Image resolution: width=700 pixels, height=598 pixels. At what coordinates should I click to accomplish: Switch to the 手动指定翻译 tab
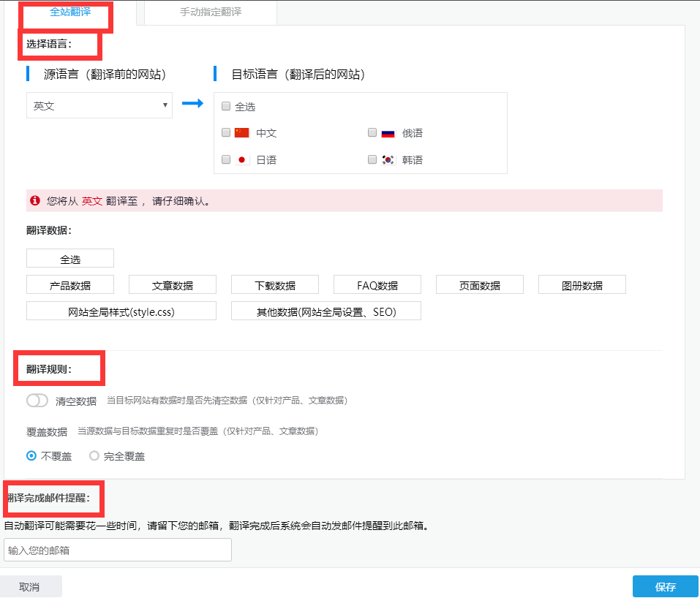click(x=210, y=11)
